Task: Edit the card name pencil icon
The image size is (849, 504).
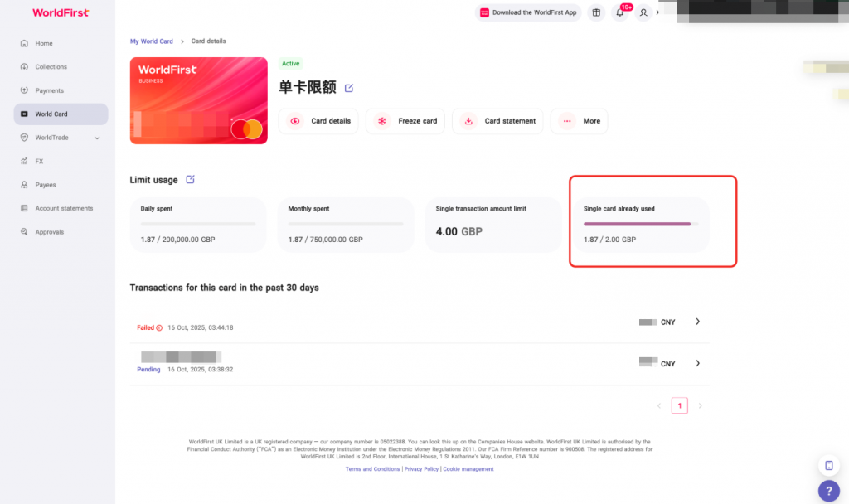Action: coord(349,88)
